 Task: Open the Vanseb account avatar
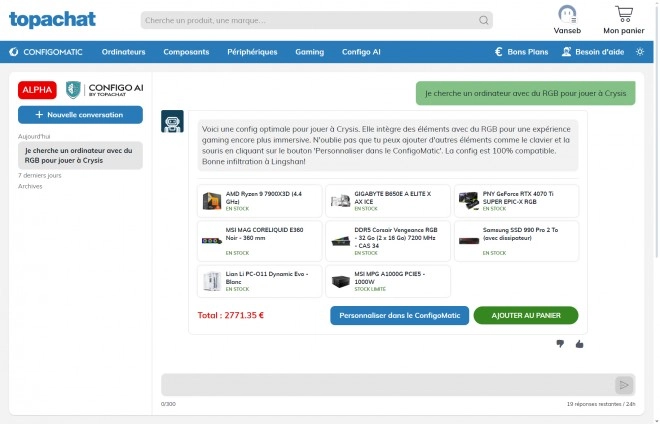click(x=567, y=14)
